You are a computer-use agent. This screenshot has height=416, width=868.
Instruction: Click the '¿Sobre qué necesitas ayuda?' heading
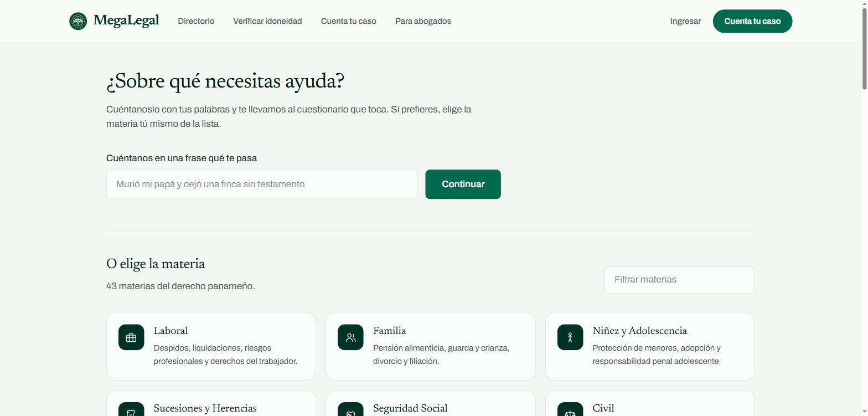point(225,82)
